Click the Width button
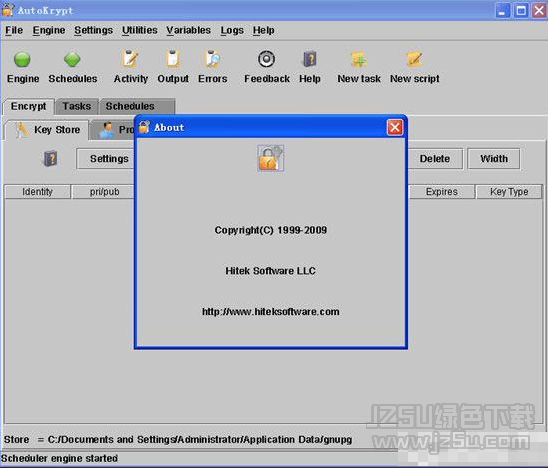The width and height of the screenshot is (548, 468). tap(493, 159)
